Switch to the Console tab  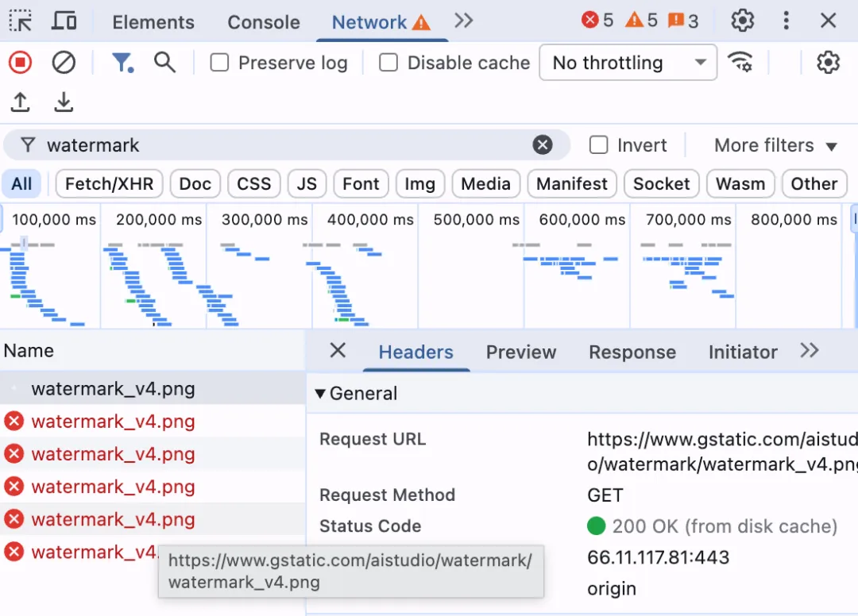coord(264,22)
